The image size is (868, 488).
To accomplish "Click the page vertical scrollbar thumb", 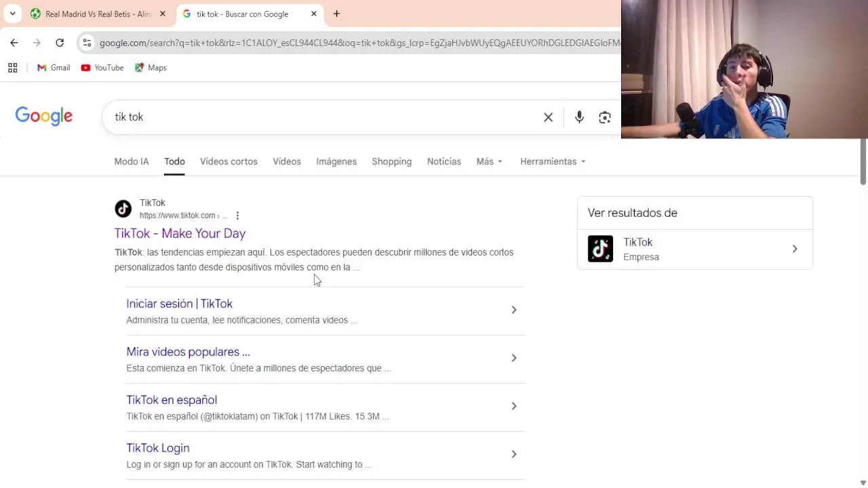I will pos(863,161).
